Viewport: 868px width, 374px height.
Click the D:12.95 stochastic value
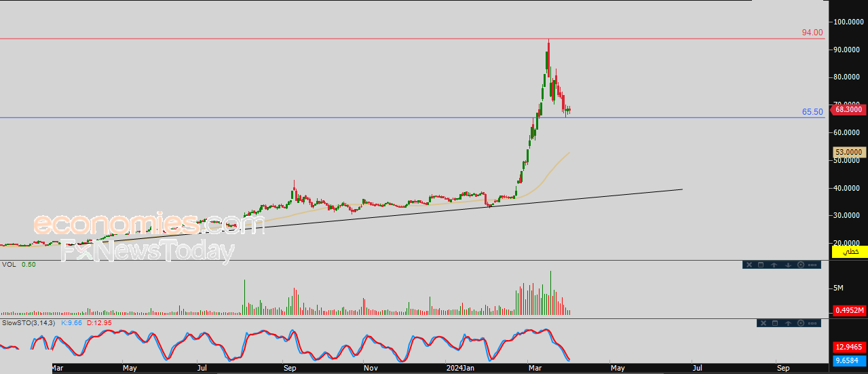[x=98, y=323]
